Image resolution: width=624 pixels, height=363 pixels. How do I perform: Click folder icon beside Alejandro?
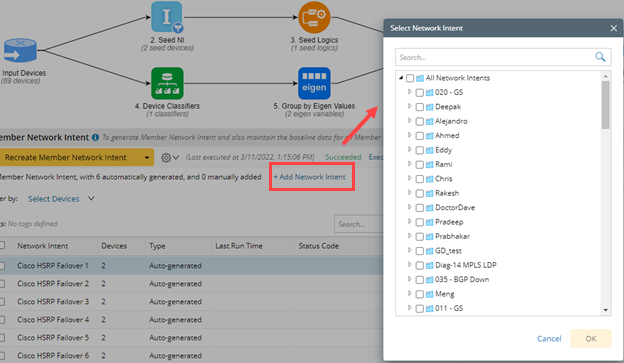click(x=429, y=121)
